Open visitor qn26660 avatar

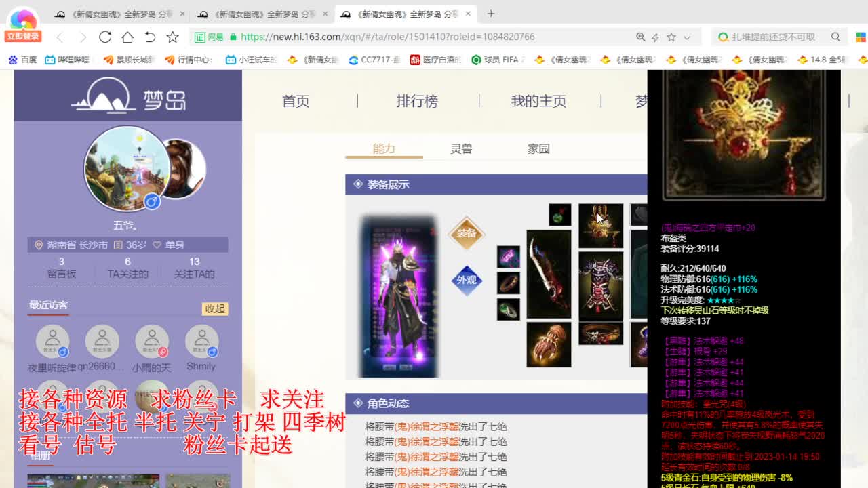tap(102, 342)
